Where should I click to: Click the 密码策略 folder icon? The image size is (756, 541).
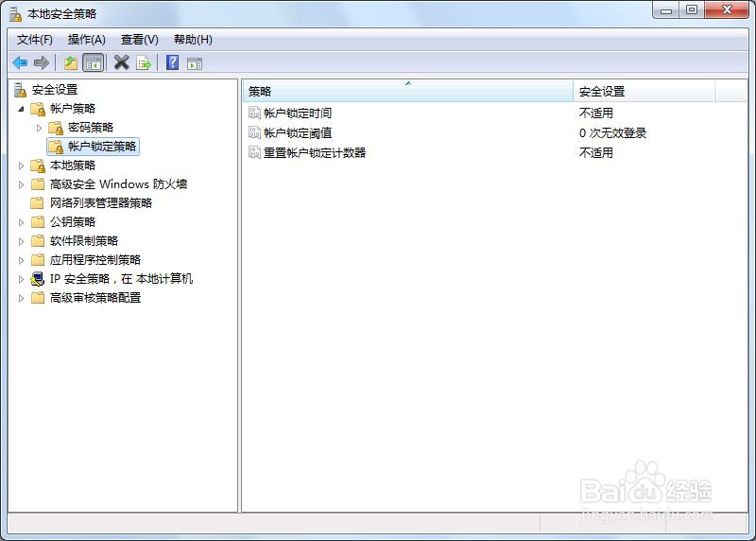click(56, 128)
